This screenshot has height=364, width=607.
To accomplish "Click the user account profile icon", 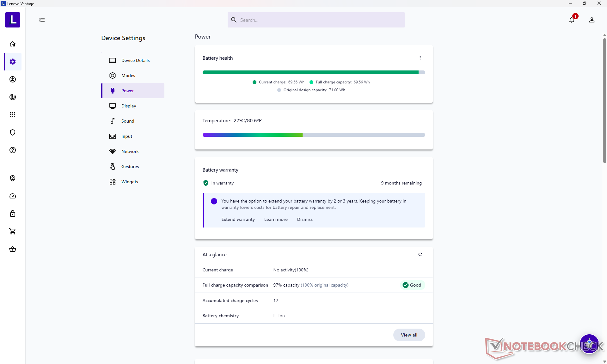I will point(592,20).
